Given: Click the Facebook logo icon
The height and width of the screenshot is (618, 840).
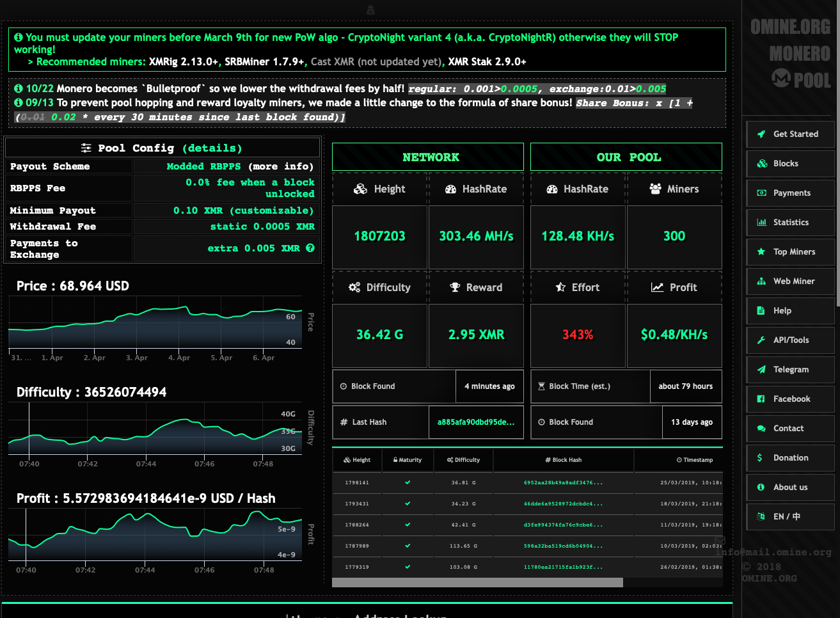Looking at the screenshot, I should click(x=761, y=399).
